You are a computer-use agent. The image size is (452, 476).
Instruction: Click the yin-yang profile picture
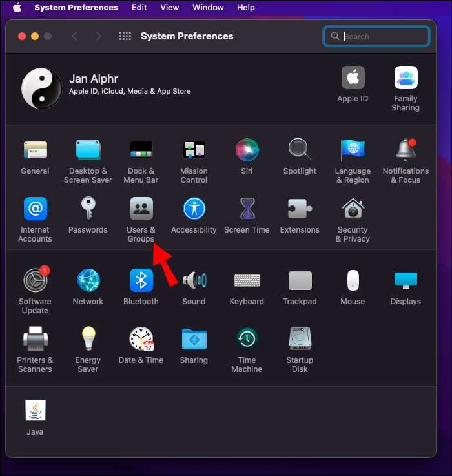[x=41, y=88]
